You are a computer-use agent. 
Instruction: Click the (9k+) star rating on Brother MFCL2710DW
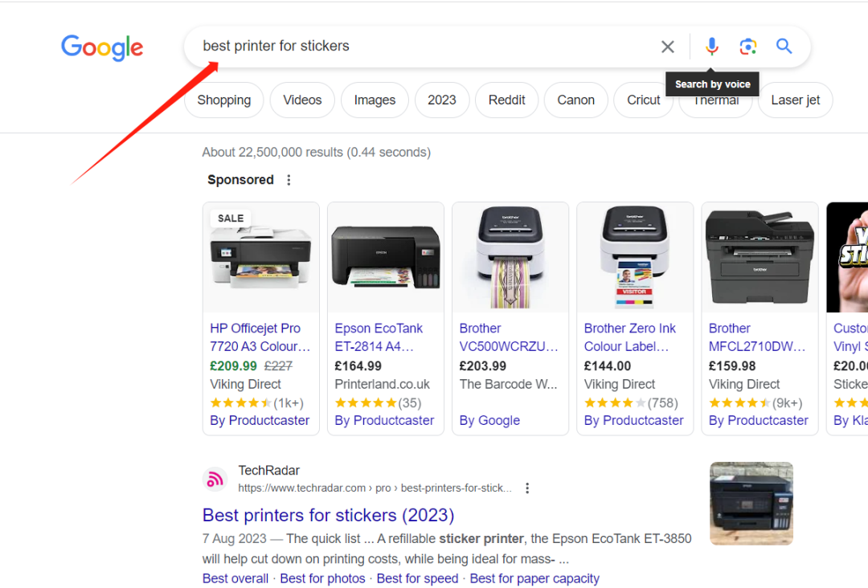click(755, 402)
